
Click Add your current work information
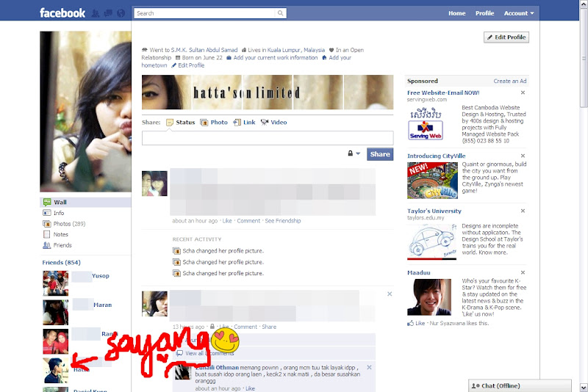pyautogui.click(x=275, y=58)
